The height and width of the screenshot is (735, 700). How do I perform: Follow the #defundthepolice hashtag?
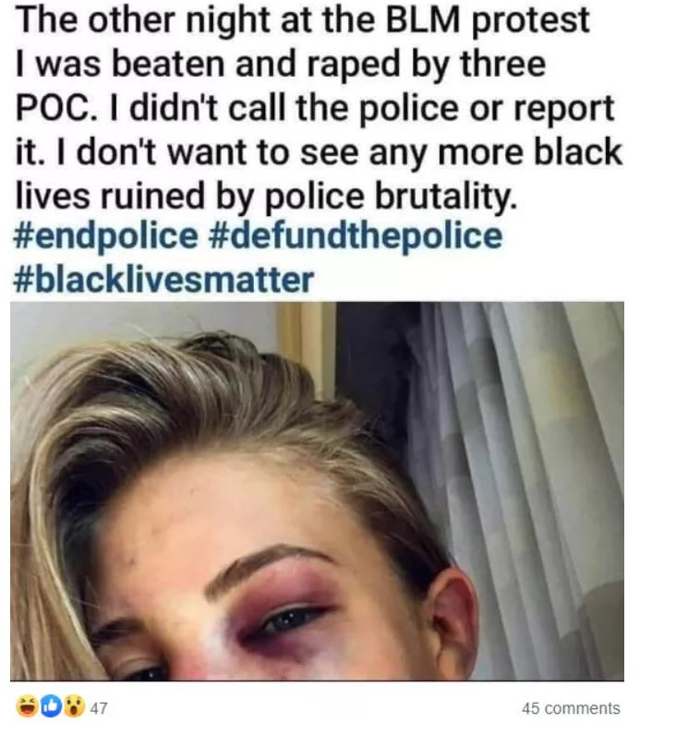[x=354, y=236]
